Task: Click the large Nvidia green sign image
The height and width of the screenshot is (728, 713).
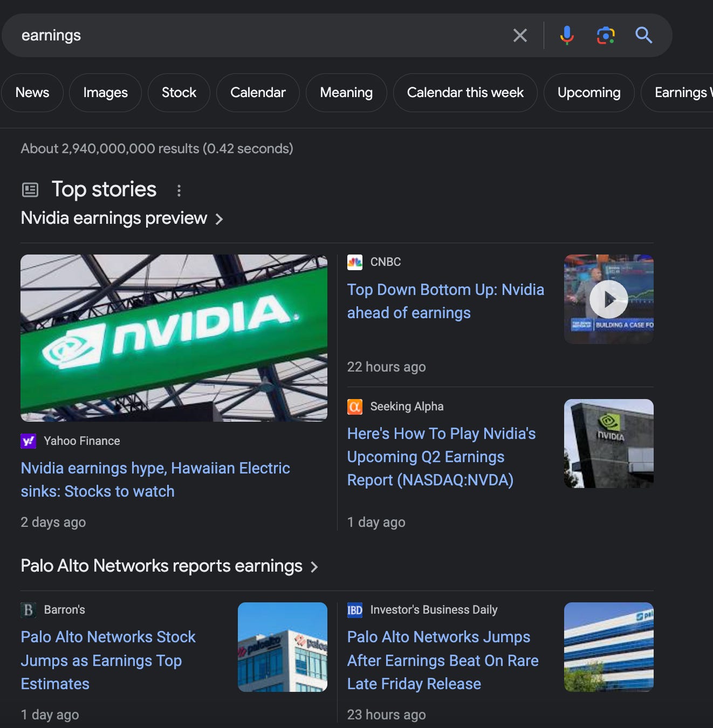Action: click(x=174, y=338)
